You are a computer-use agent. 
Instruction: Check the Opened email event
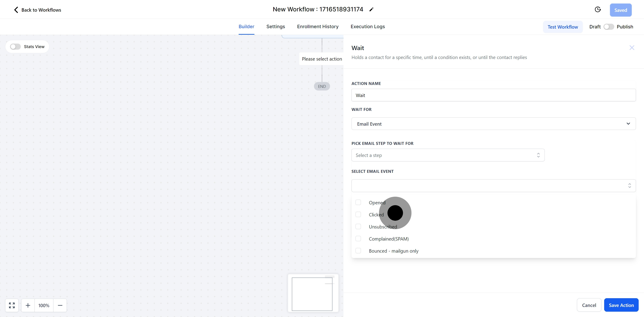point(358,202)
